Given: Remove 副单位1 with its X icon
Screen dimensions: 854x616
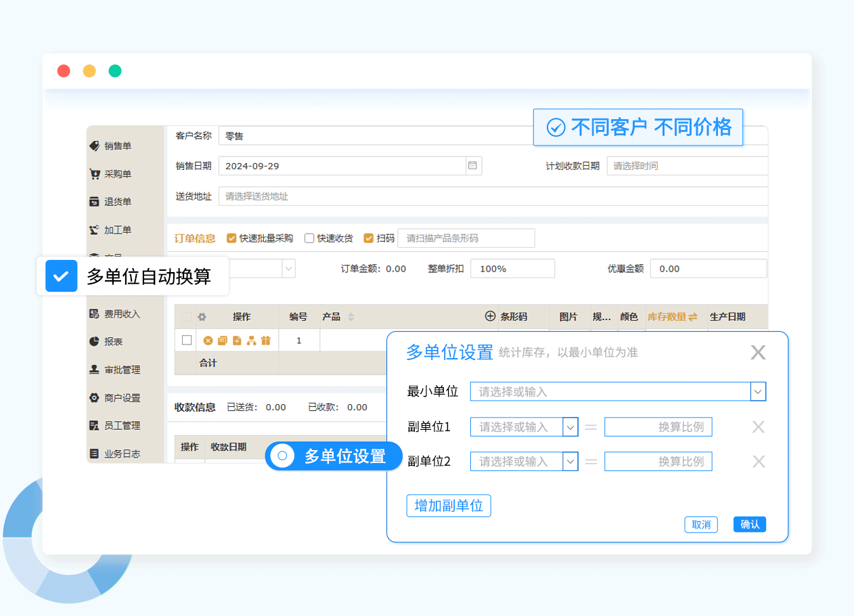Looking at the screenshot, I should [759, 427].
